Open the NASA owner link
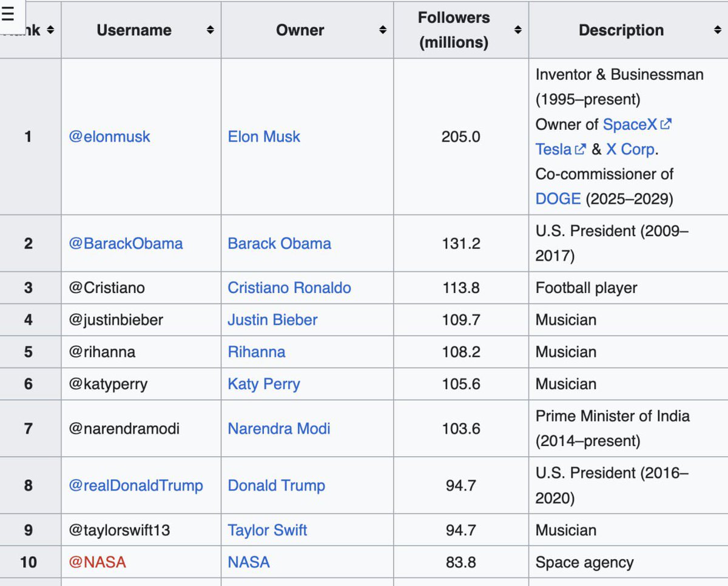The image size is (728, 586). pyautogui.click(x=248, y=562)
